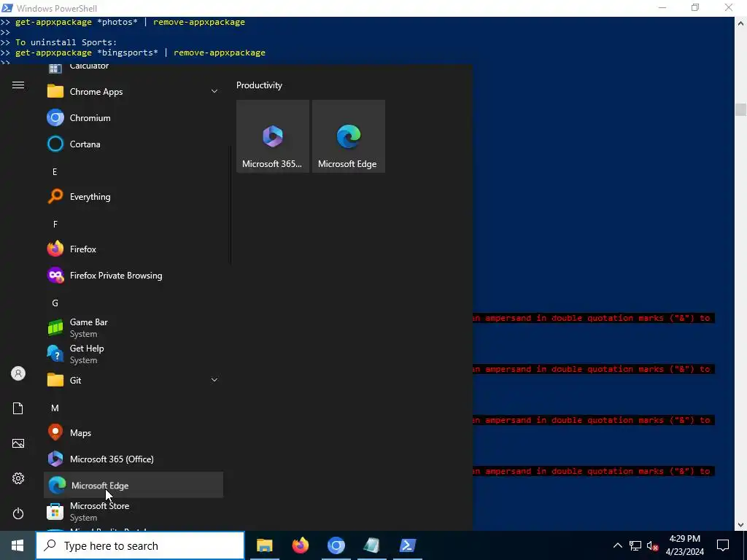Click the Chrome Apps folder icon
The width and height of the screenshot is (747, 560).
[55, 91]
